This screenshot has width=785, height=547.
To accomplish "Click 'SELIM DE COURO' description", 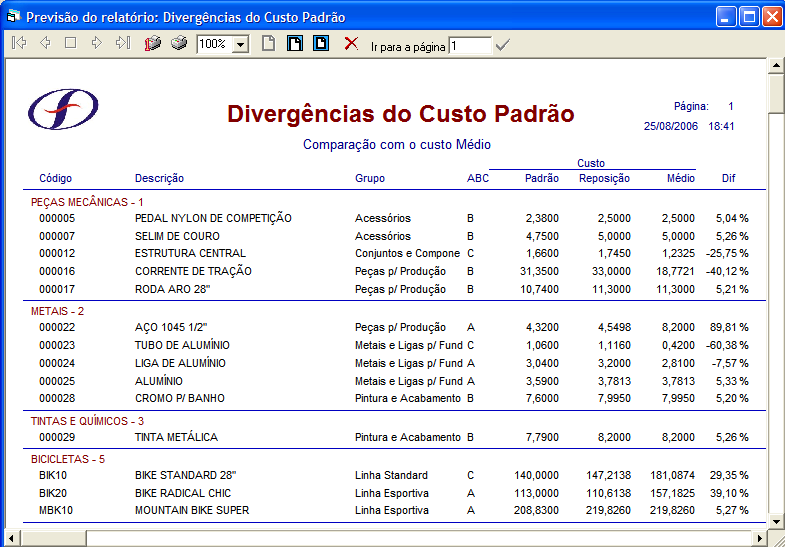I will tap(177, 236).
